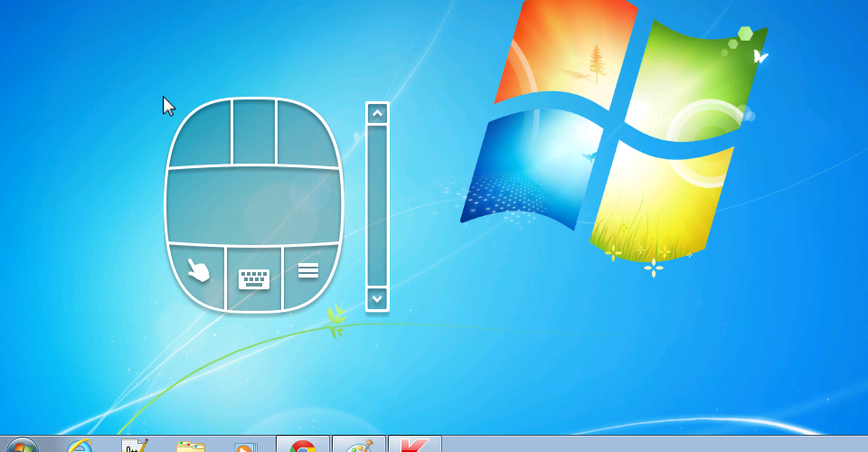The height and width of the screenshot is (452, 868).
Task: Click the virtual touchpad's right mouse button
Action: click(x=307, y=134)
